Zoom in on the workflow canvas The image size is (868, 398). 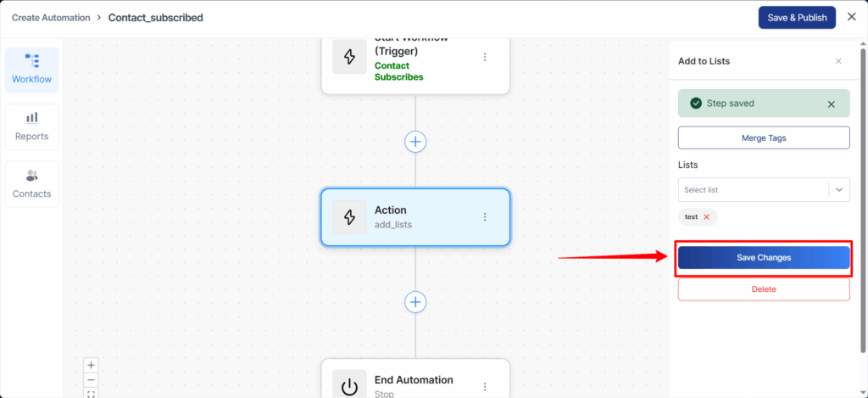pos(92,365)
